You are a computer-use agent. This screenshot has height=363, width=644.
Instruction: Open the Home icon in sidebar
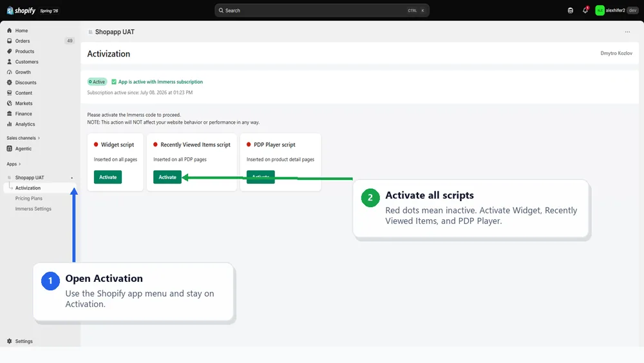pyautogui.click(x=10, y=30)
